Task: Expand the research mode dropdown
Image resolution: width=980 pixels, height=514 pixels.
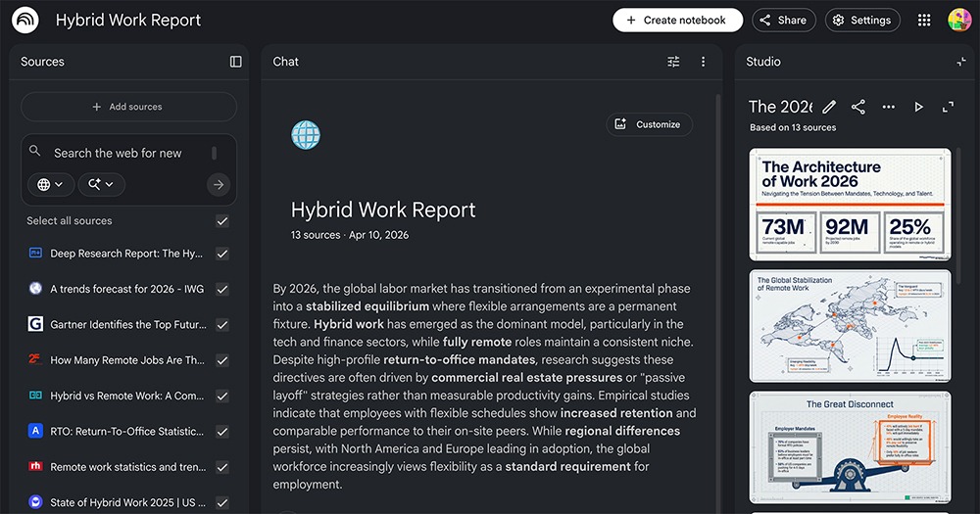Action: (x=101, y=184)
